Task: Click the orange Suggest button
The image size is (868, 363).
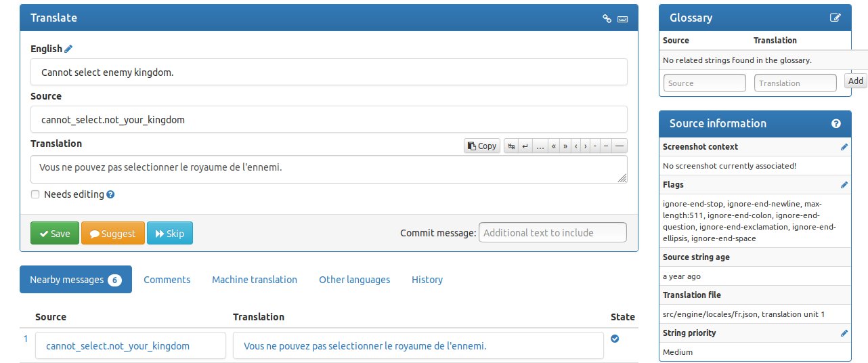Action: 113,233
